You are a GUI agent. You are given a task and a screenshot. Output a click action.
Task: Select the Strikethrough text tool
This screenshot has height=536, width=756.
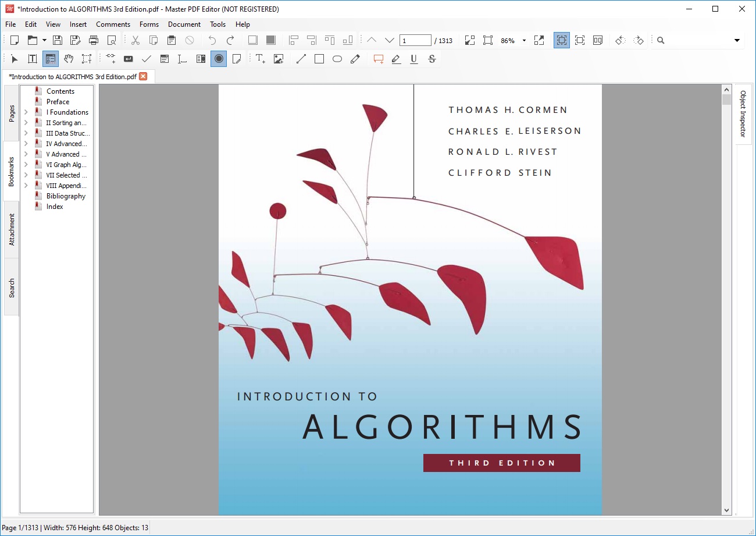(432, 59)
